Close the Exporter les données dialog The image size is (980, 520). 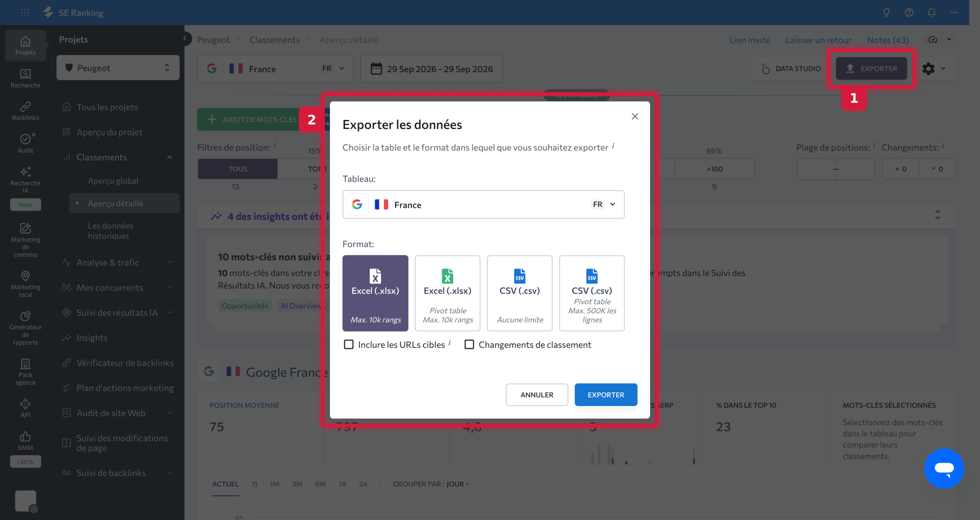tap(635, 116)
